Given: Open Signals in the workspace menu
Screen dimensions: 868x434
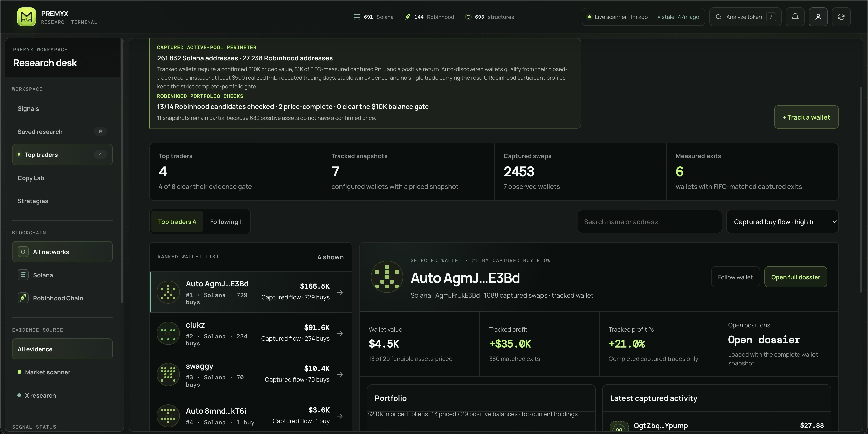Looking at the screenshot, I should tap(62, 108).
